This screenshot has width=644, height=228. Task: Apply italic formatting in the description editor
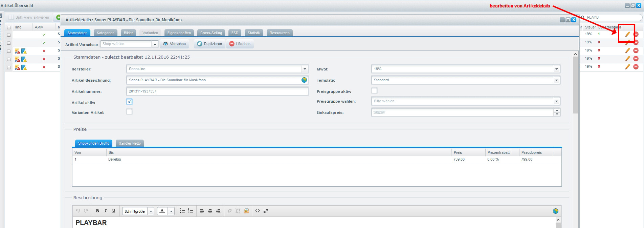click(106, 211)
